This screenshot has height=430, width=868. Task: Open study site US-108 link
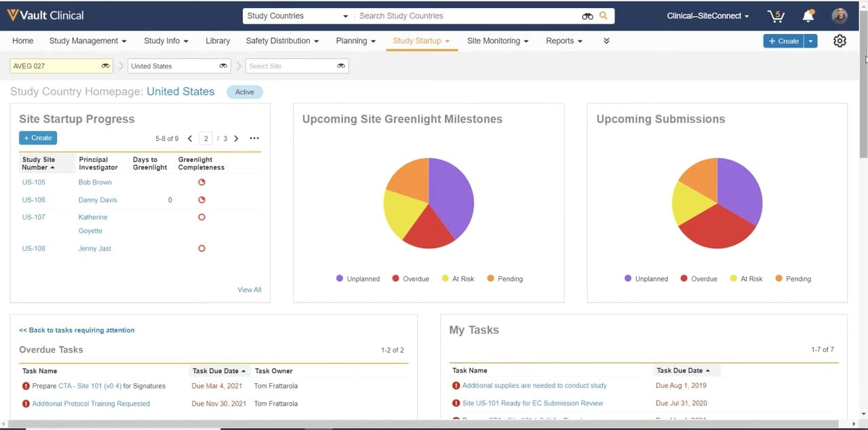[x=34, y=248]
